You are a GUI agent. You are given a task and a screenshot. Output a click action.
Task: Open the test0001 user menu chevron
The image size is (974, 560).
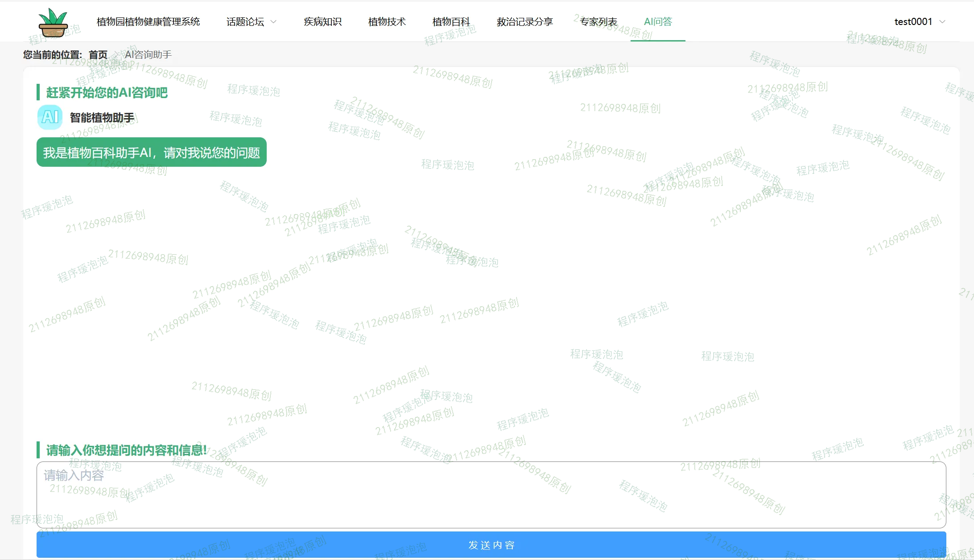(x=942, y=22)
